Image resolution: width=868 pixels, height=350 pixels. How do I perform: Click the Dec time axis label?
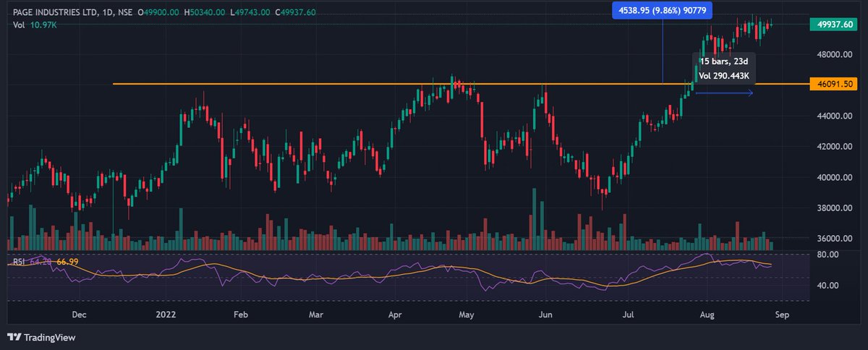[x=80, y=315]
